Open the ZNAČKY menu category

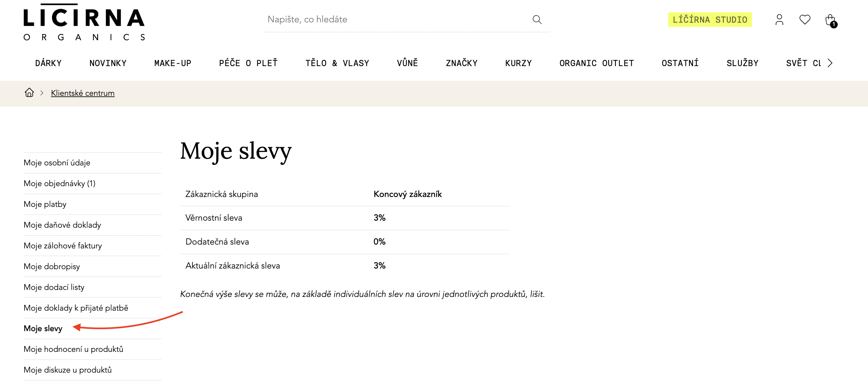coord(461,63)
